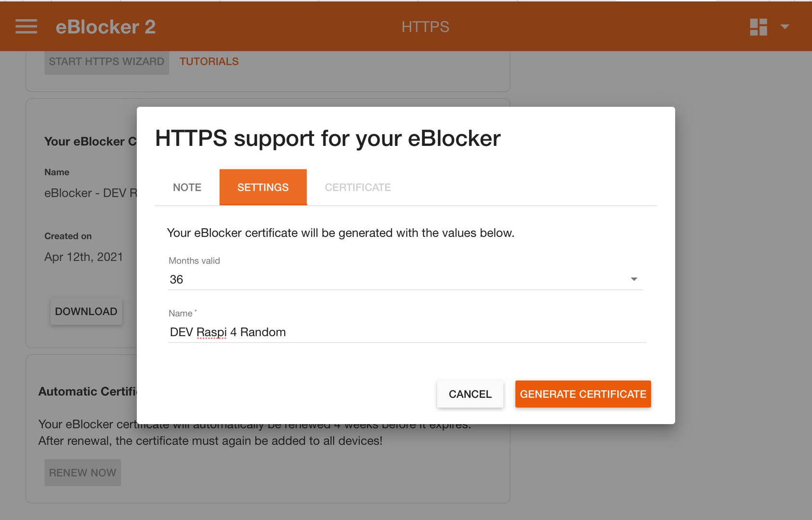Open the dashboard grid icon

pyautogui.click(x=758, y=27)
